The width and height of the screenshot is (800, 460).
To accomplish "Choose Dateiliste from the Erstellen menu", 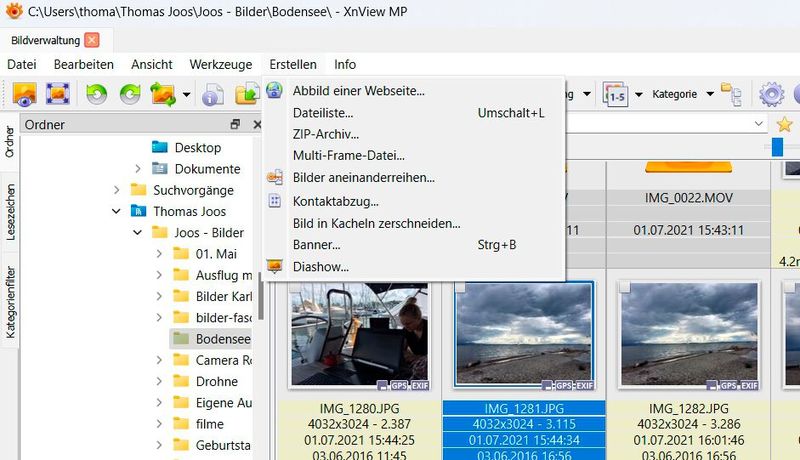I will click(413, 113).
